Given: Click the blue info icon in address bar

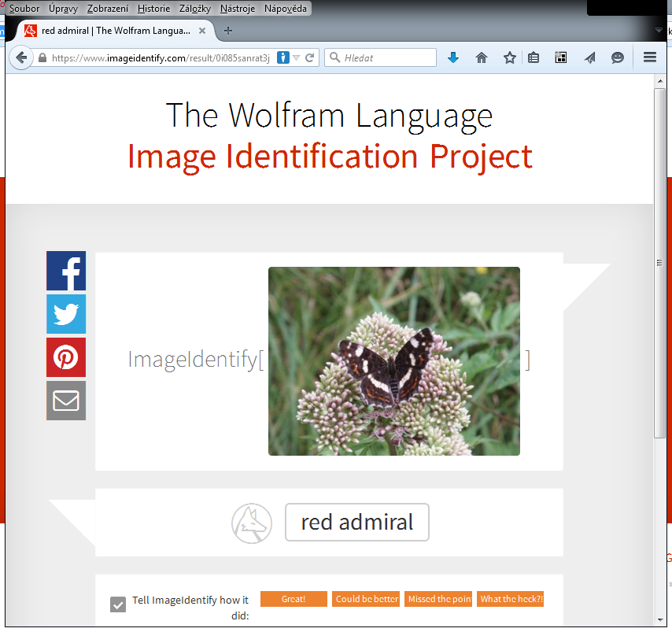Looking at the screenshot, I should [282, 57].
